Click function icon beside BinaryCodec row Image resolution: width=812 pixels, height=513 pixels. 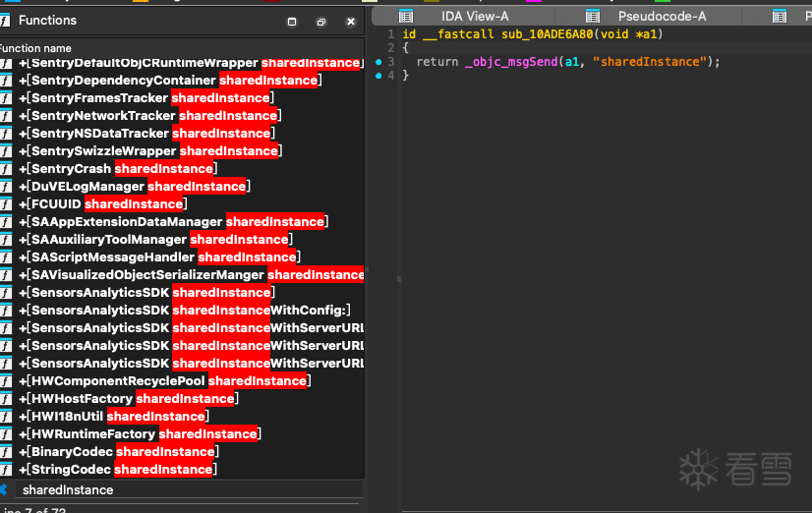click(6, 451)
